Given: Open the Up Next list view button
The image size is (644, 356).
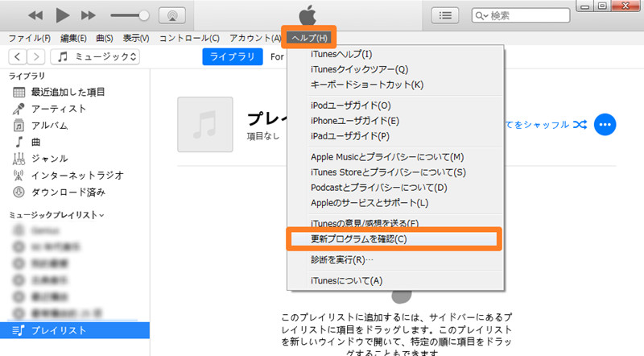Looking at the screenshot, I should (445, 15).
